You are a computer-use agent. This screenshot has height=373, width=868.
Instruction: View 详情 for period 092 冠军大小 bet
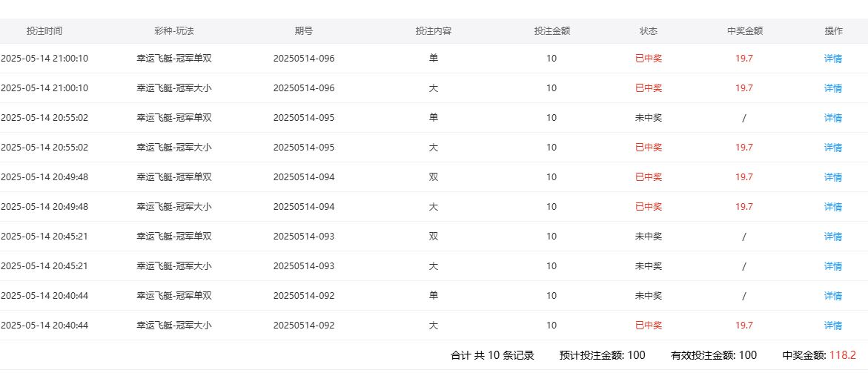(x=832, y=326)
